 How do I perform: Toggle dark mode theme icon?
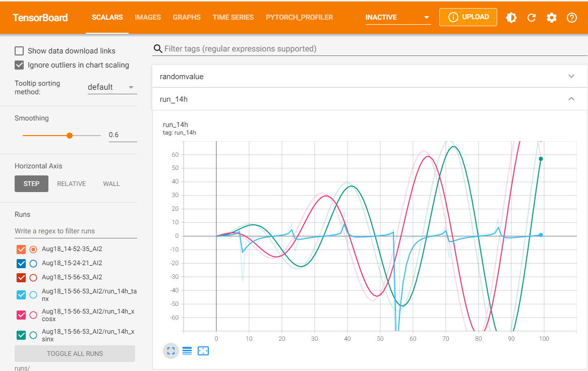coord(511,18)
